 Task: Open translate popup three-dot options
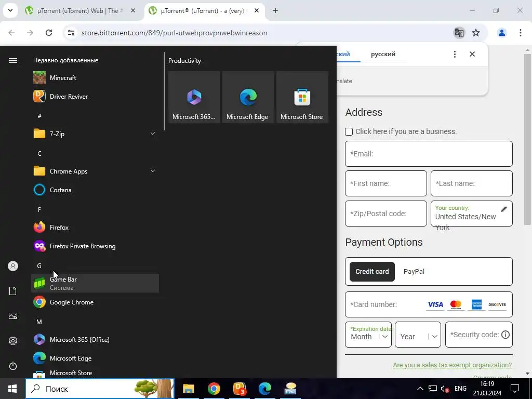click(455, 54)
